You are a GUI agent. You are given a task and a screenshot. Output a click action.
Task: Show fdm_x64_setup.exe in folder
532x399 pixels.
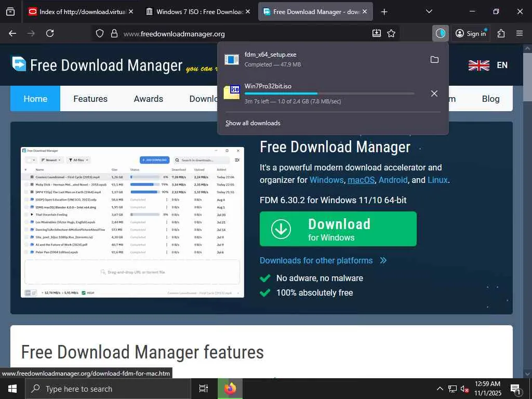[x=434, y=60]
